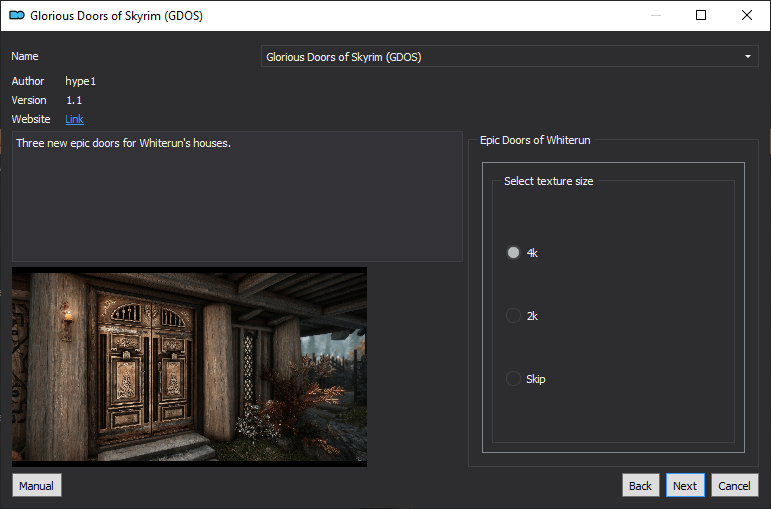Click the Mod Organizer window title icon
The height and width of the screenshot is (509, 771).
tap(17, 16)
